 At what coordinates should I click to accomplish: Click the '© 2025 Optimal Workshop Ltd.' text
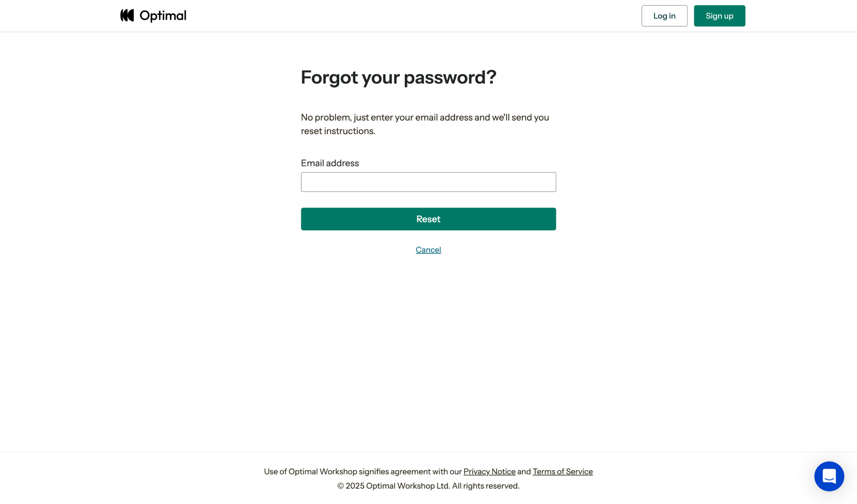coord(393,486)
